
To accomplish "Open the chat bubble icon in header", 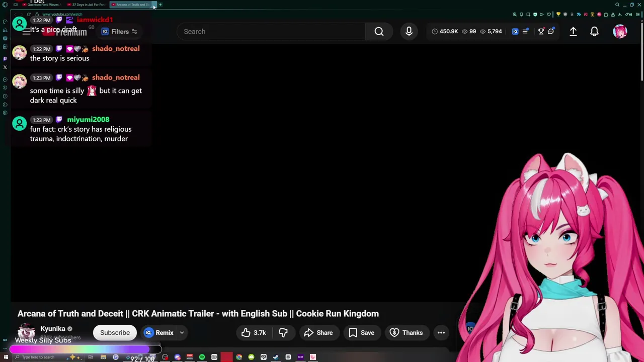I will point(551,32).
